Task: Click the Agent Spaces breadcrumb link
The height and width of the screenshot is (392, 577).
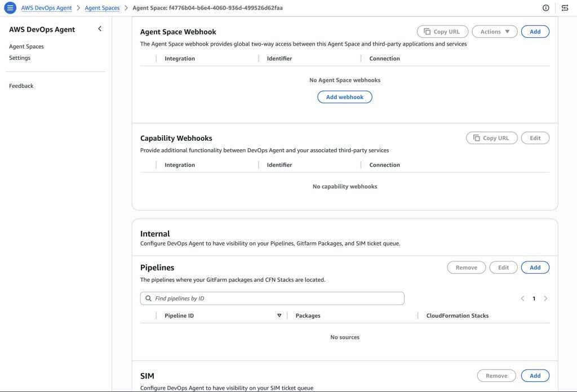Action: pyautogui.click(x=102, y=8)
